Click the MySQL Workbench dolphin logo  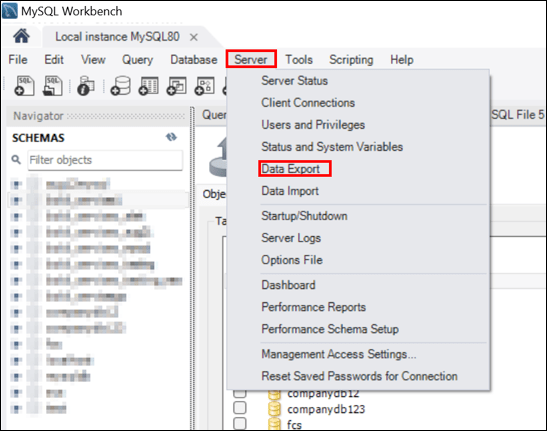[9, 11]
